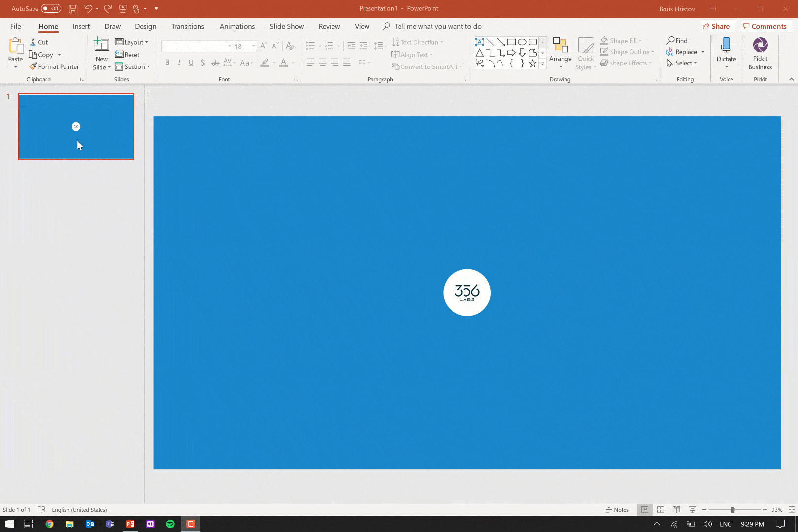Image resolution: width=798 pixels, height=532 pixels.
Task: Open Spotify from the taskbar
Action: pyautogui.click(x=170, y=524)
